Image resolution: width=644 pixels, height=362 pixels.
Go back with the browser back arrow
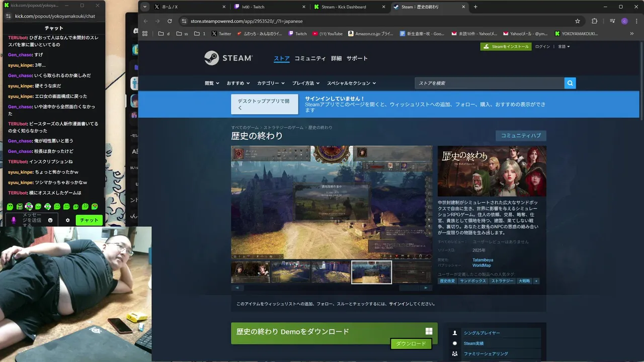146,21
